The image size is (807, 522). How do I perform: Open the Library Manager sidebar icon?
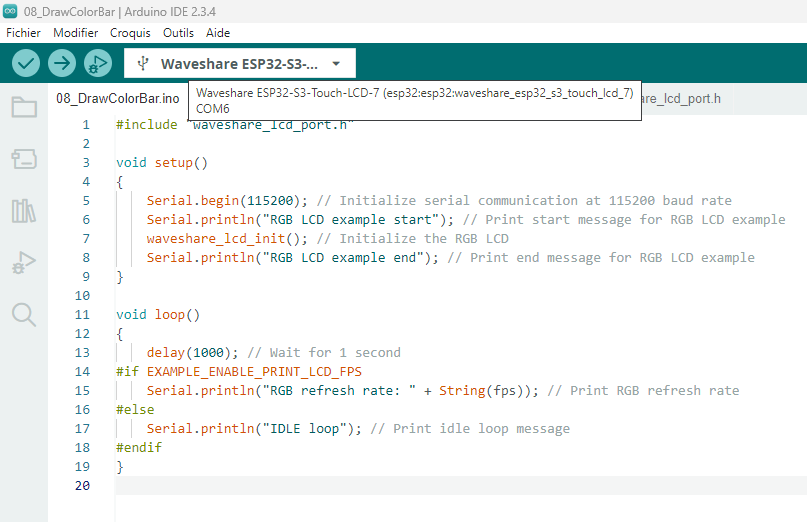pyautogui.click(x=24, y=211)
